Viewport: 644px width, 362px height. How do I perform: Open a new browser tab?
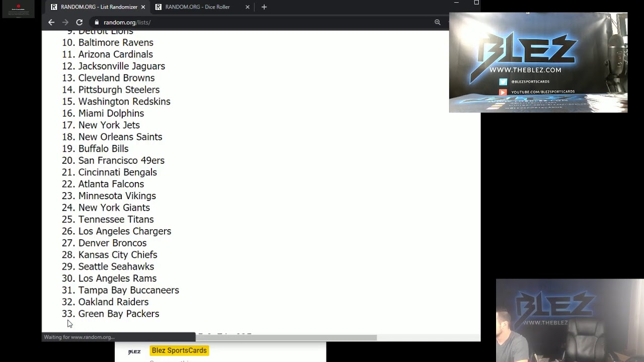click(264, 7)
